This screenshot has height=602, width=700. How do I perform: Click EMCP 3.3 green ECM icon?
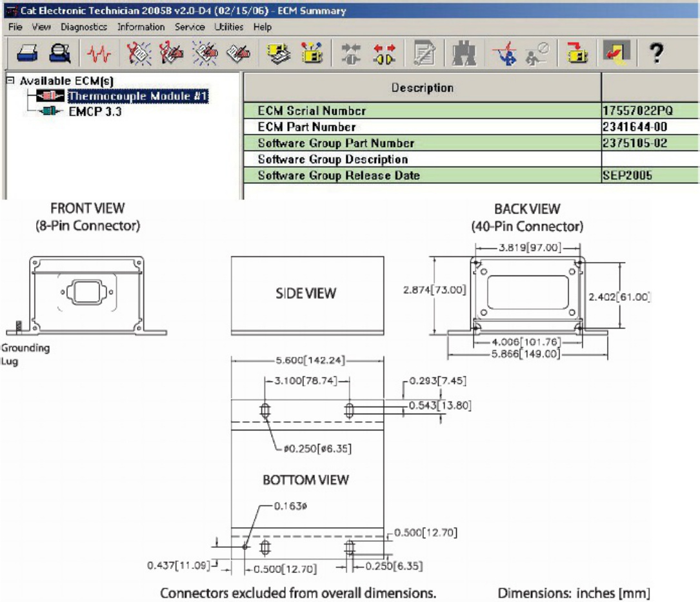(50, 111)
